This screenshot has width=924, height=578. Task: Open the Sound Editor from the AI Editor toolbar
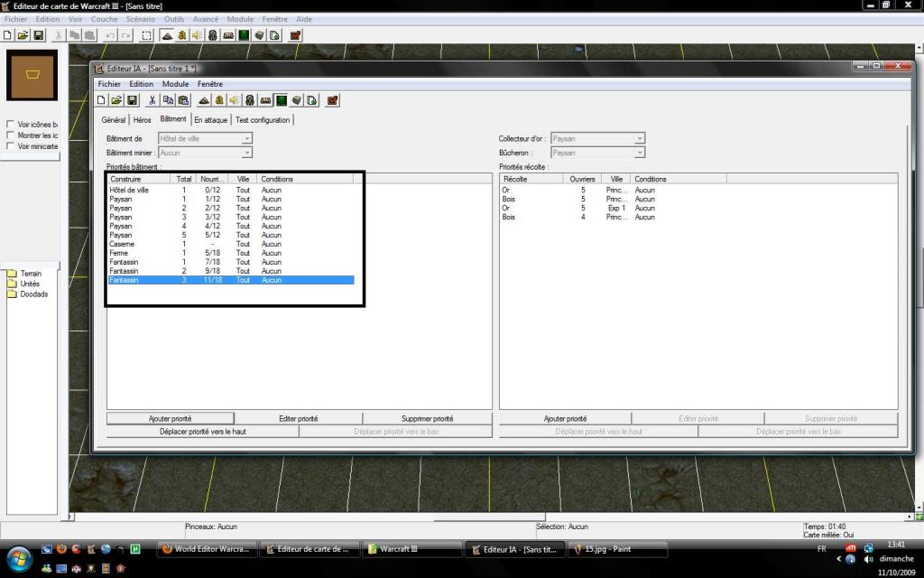pos(235,101)
